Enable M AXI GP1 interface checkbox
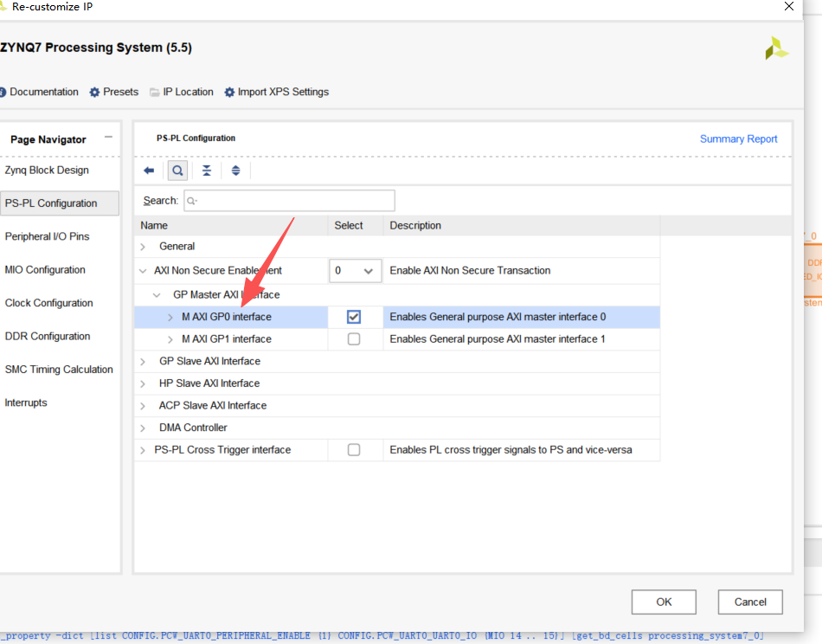 (x=354, y=339)
